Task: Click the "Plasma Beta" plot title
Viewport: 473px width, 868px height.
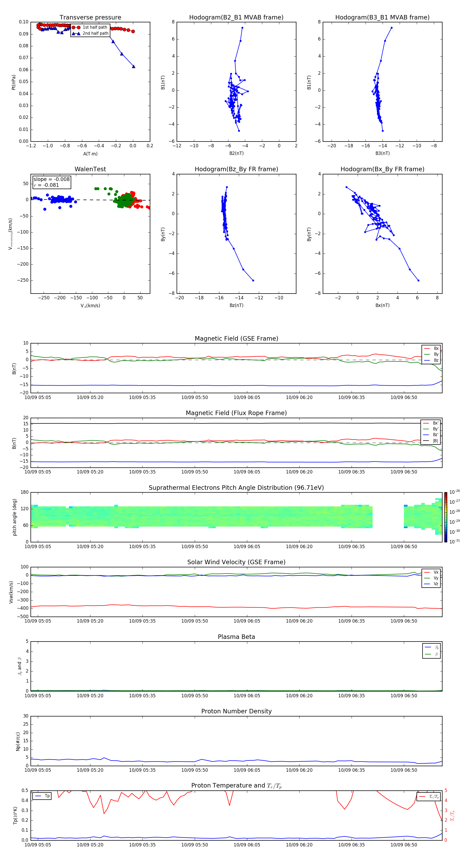Action: (236, 637)
